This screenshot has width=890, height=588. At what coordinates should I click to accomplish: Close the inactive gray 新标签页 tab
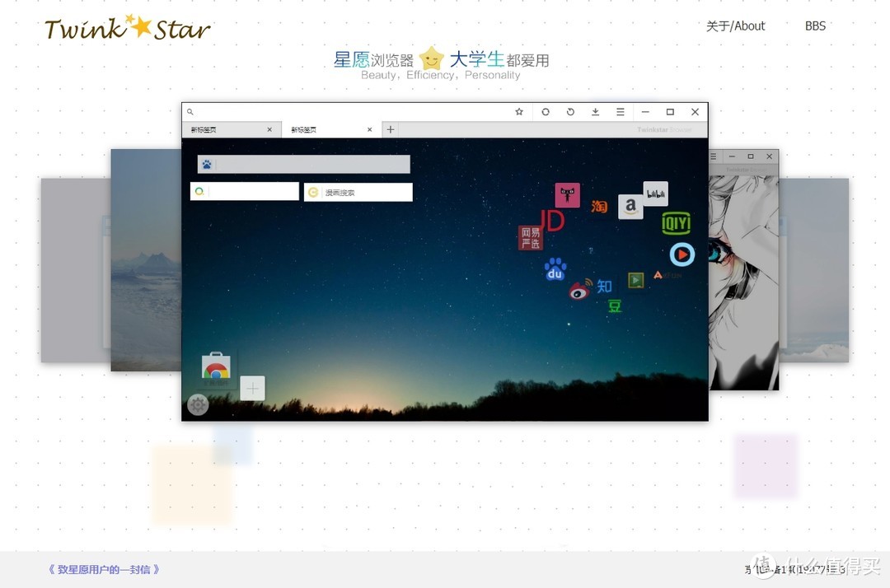click(x=269, y=130)
